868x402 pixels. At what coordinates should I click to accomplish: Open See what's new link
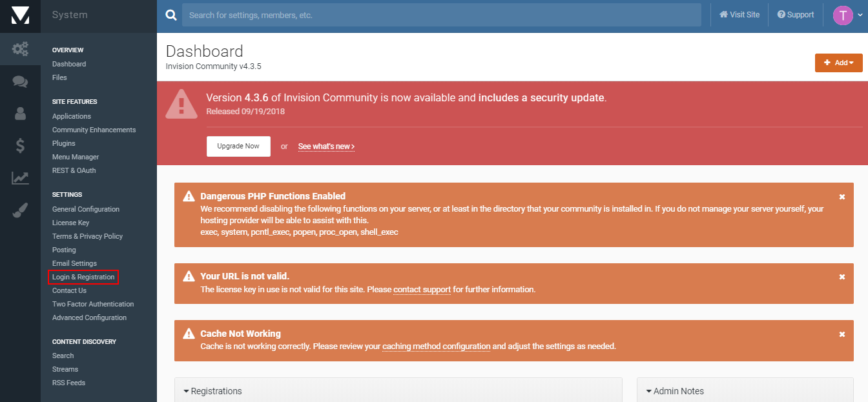tap(326, 146)
